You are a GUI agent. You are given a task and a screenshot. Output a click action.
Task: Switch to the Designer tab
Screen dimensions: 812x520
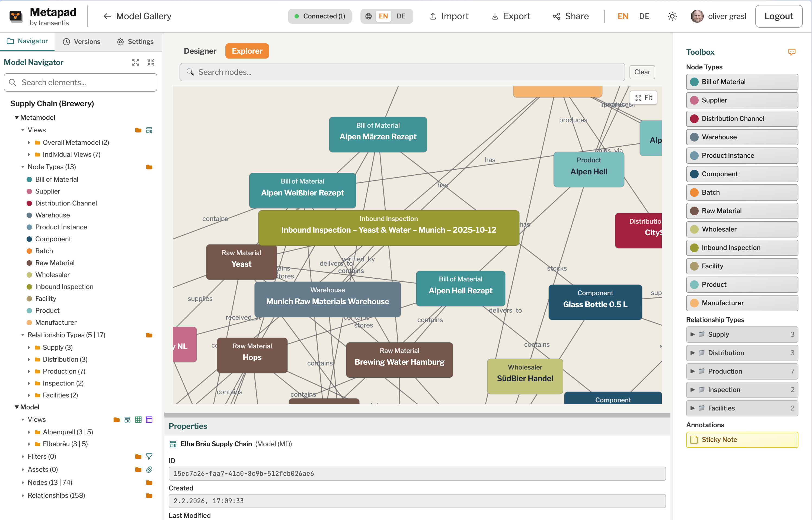coord(200,51)
